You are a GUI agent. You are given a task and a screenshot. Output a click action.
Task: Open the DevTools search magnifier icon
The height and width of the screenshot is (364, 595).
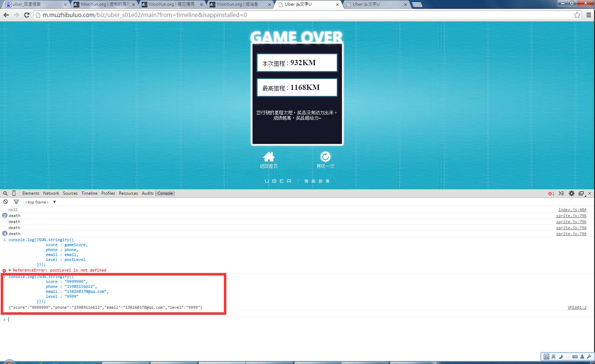coord(5,193)
